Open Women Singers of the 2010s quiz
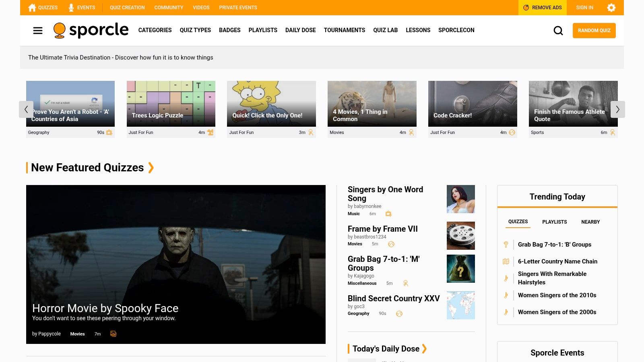This screenshot has height=362, width=644. pos(557,295)
